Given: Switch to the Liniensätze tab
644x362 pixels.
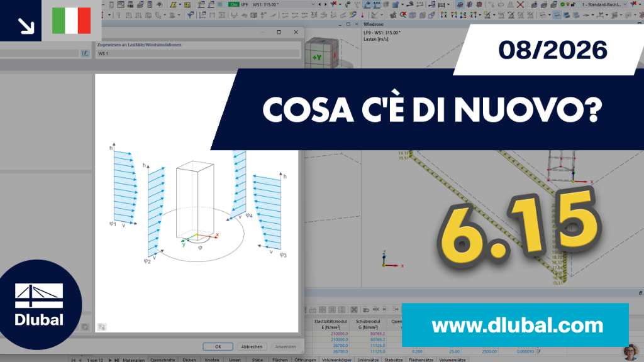Looking at the screenshot, I should [x=367, y=360].
